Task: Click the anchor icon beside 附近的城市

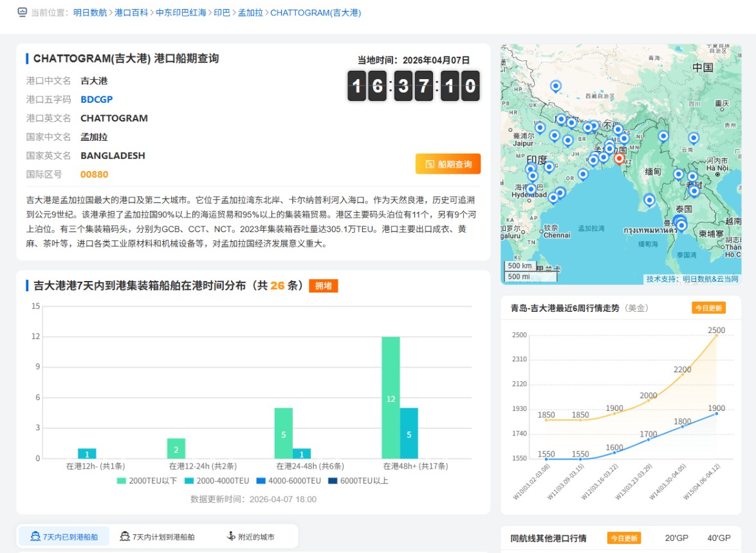Action: pos(231,536)
